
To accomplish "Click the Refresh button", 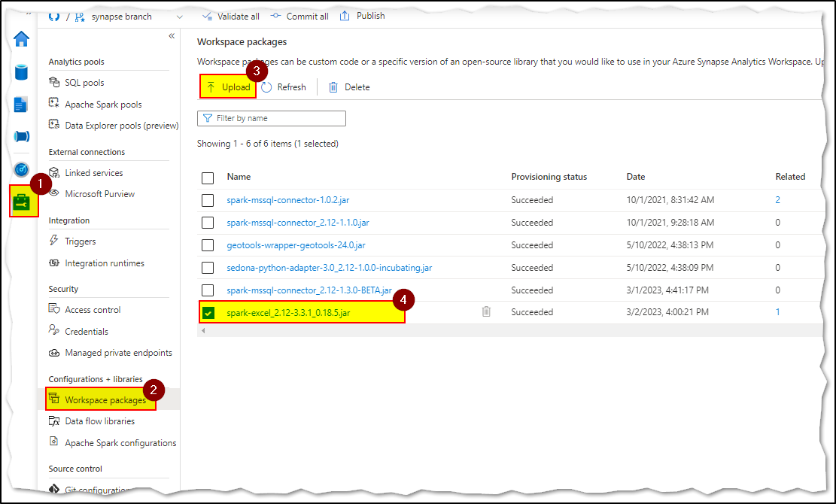I will [x=284, y=87].
